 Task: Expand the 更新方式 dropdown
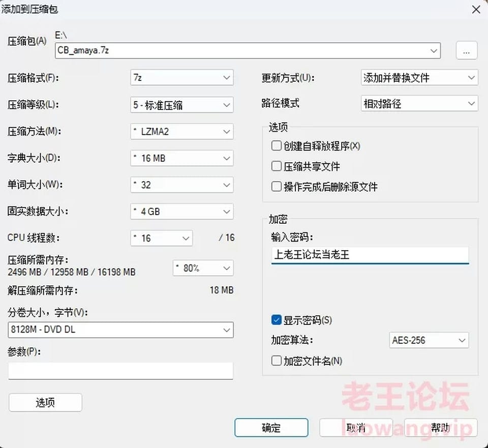pos(419,78)
